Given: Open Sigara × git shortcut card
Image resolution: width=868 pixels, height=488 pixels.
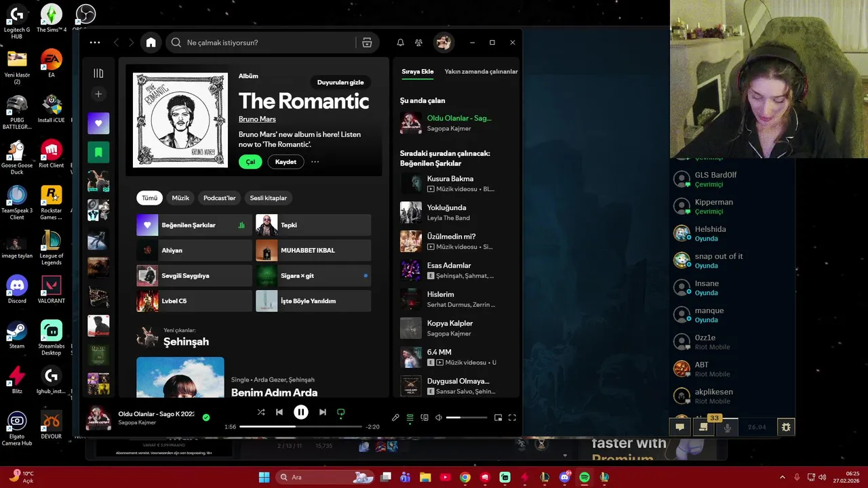Looking at the screenshot, I should [x=313, y=276].
